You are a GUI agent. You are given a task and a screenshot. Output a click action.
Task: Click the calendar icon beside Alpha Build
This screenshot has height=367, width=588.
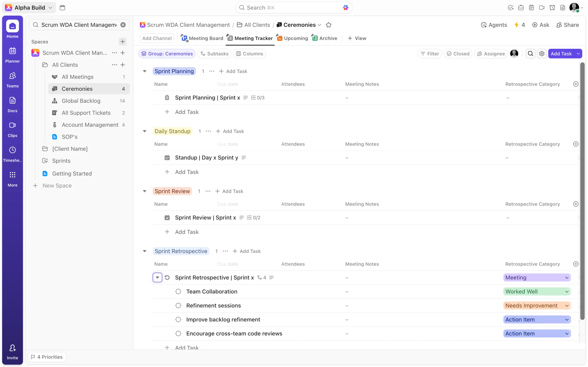point(62,8)
